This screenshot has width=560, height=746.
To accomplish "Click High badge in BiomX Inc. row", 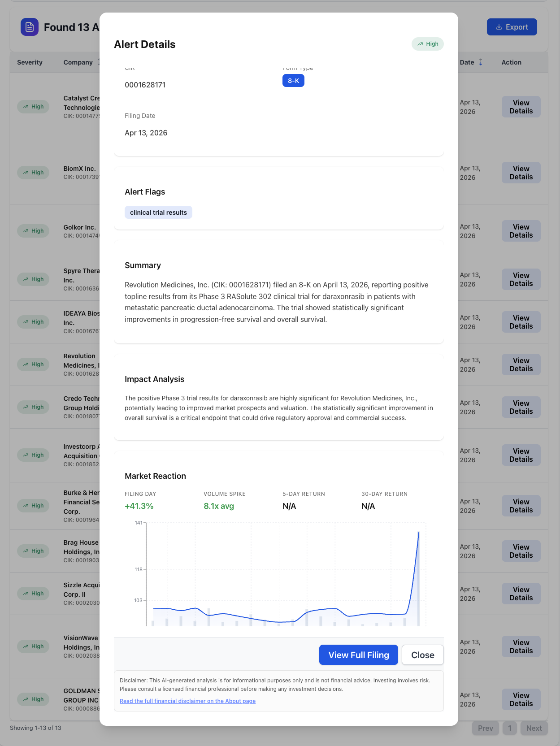I will (x=33, y=173).
